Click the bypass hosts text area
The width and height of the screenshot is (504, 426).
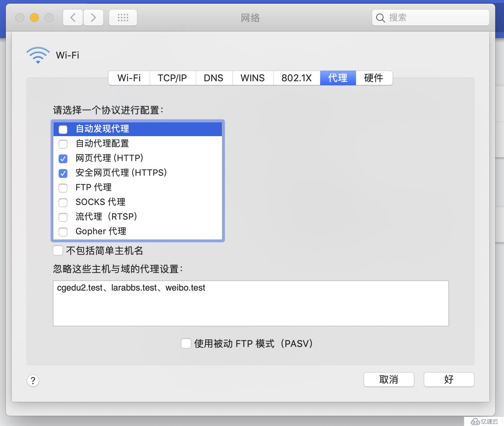(x=251, y=303)
